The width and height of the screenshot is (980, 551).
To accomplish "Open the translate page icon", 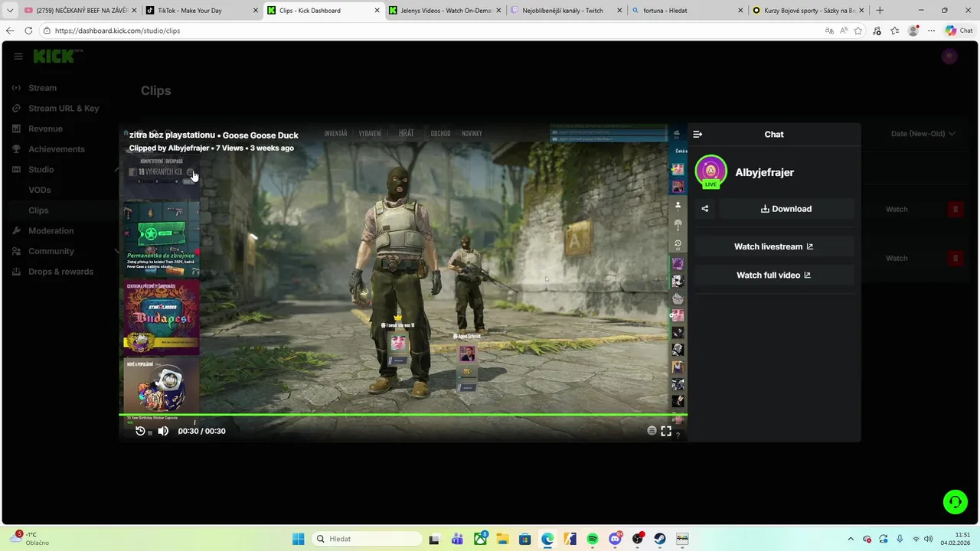I will pos(829,31).
